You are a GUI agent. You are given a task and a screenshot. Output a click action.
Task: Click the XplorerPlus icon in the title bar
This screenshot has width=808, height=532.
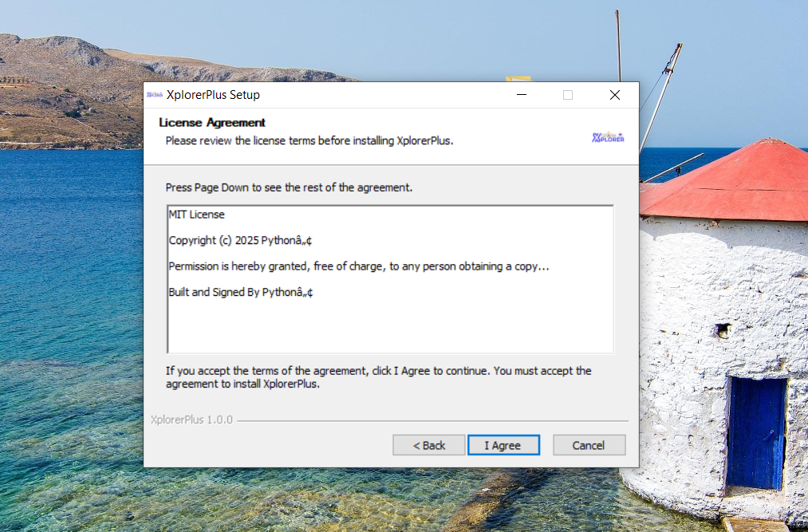tap(155, 95)
